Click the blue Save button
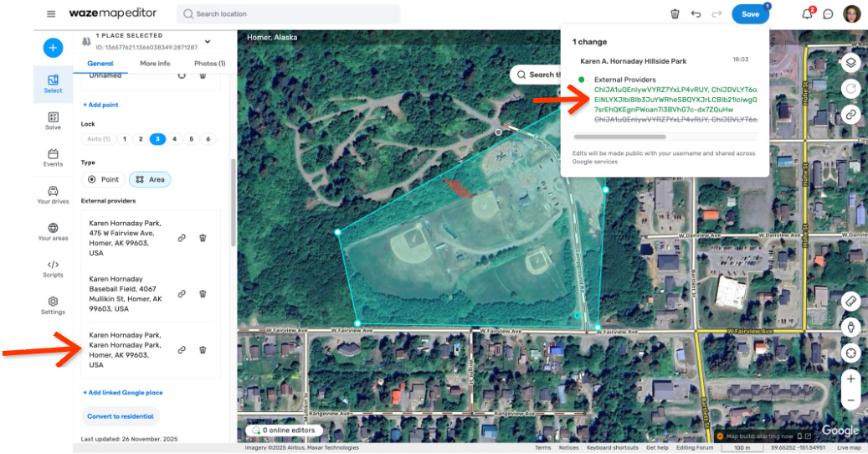Viewport: 868px width, 454px height. click(750, 14)
